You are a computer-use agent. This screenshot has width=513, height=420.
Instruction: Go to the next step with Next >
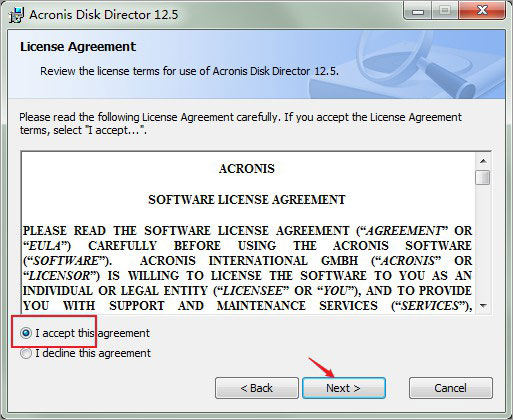[344, 388]
